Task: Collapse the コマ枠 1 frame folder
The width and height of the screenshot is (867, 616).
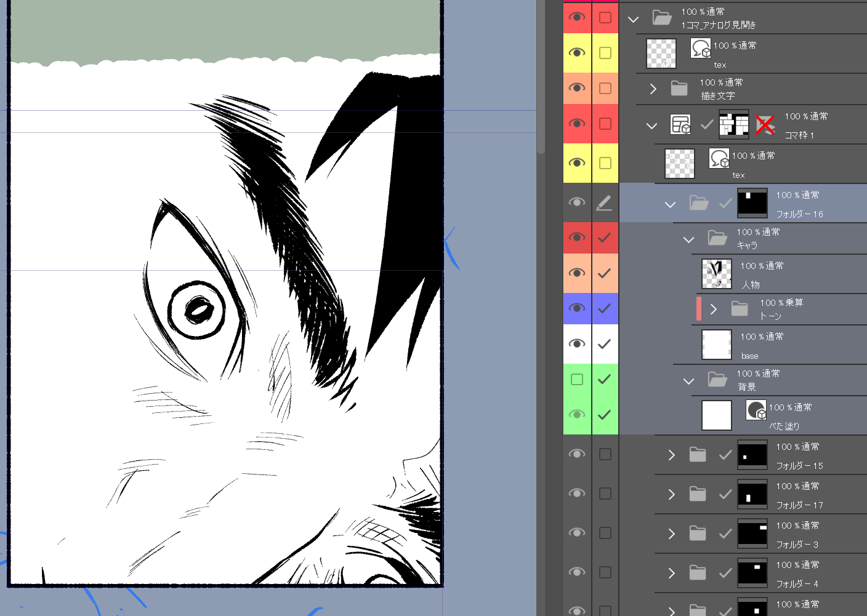Action: 651,126
